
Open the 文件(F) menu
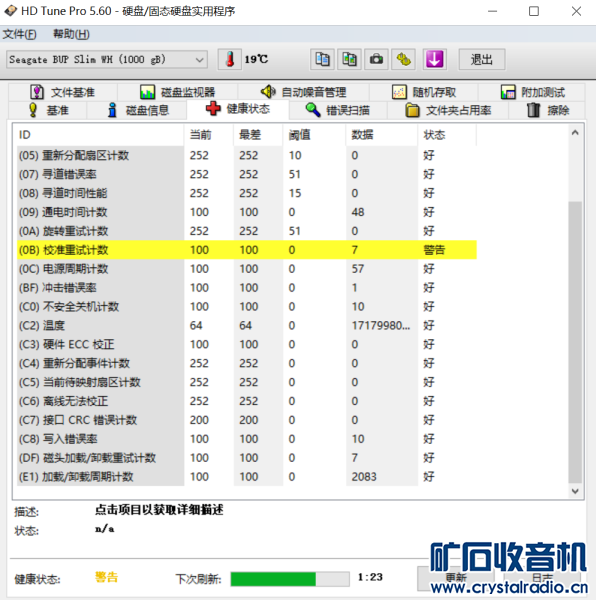(x=20, y=34)
